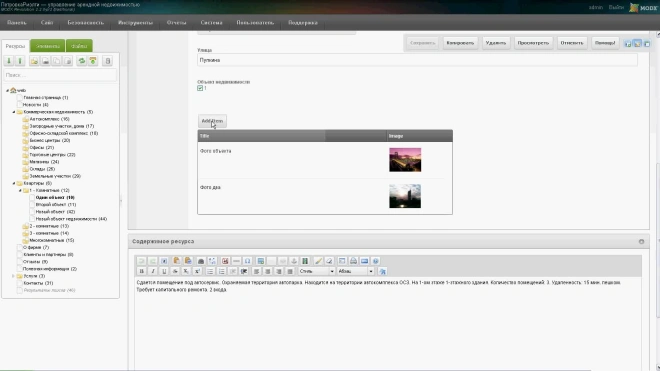Click the paste clipboard icon in editor
Screen dimensions: 660x371
tap(177, 261)
